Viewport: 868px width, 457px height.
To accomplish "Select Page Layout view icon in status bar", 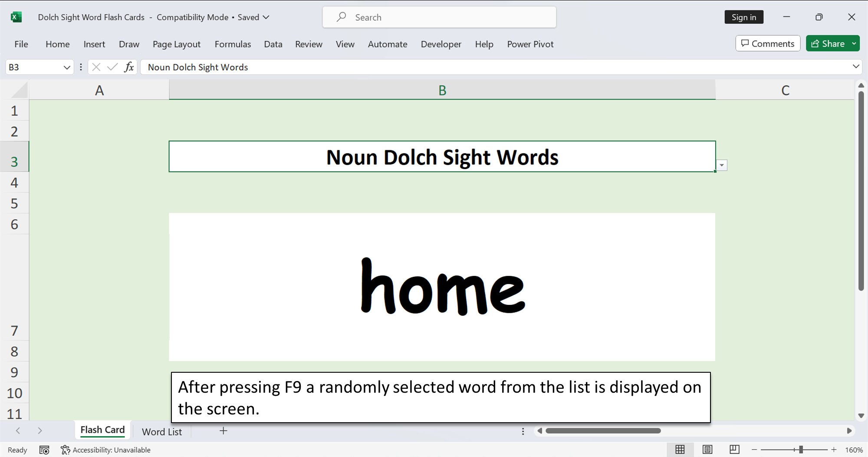I will (707, 450).
